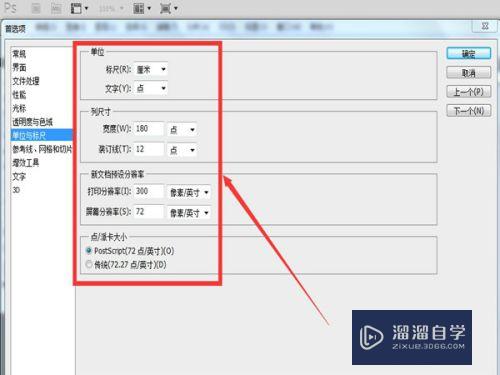Click the 取消 button

coord(469,73)
